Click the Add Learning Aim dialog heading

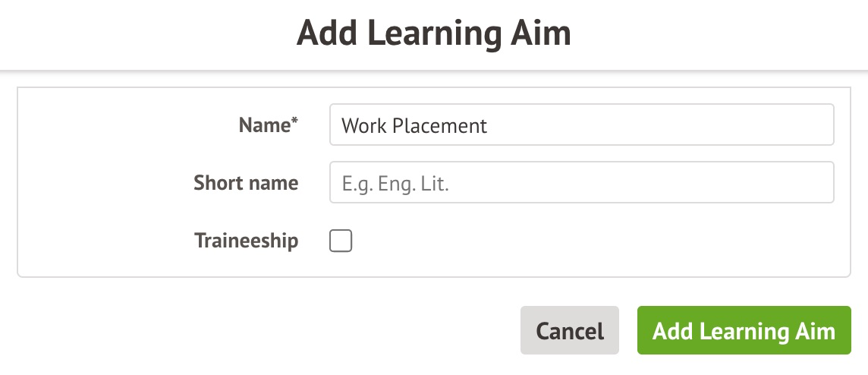[433, 33]
